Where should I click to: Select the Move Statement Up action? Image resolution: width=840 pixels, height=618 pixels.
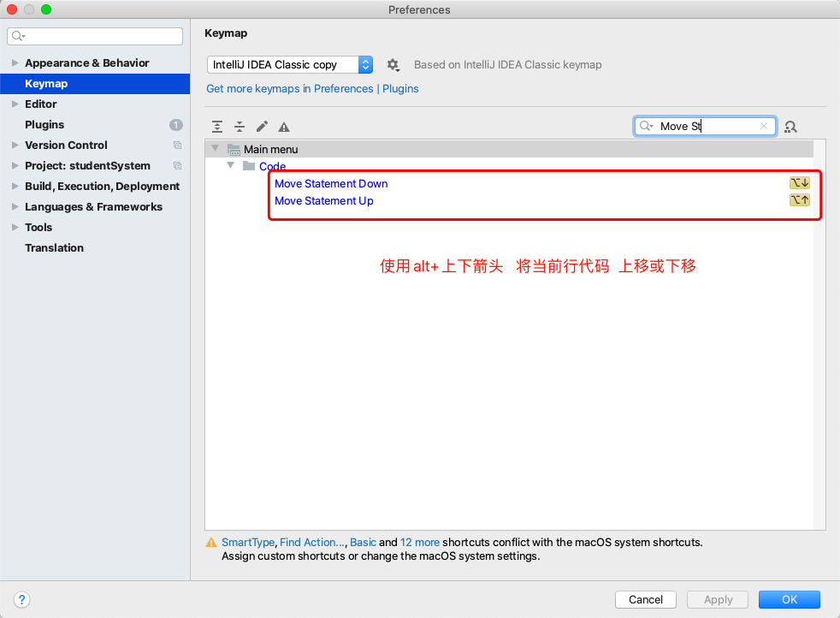324,201
